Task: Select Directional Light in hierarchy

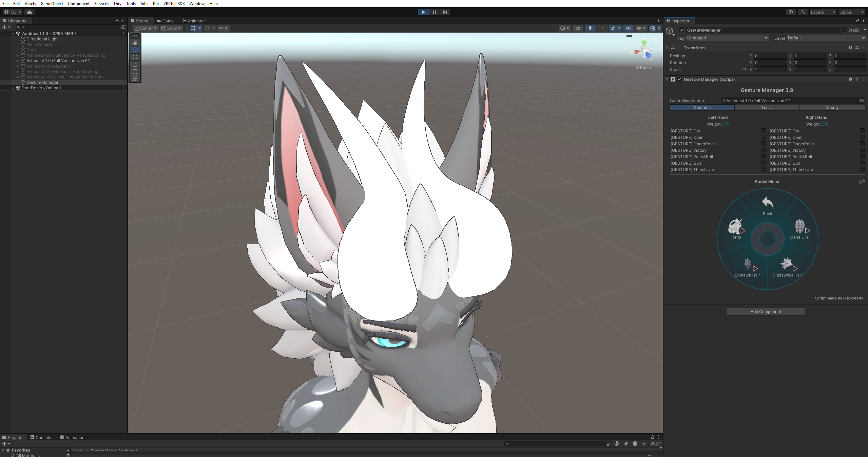Action: (42, 39)
